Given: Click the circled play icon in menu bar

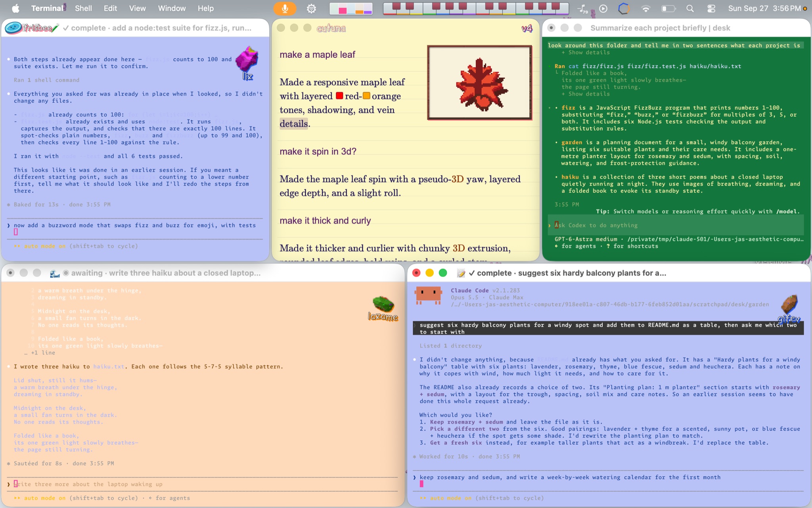Looking at the screenshot, I should 603,8.
